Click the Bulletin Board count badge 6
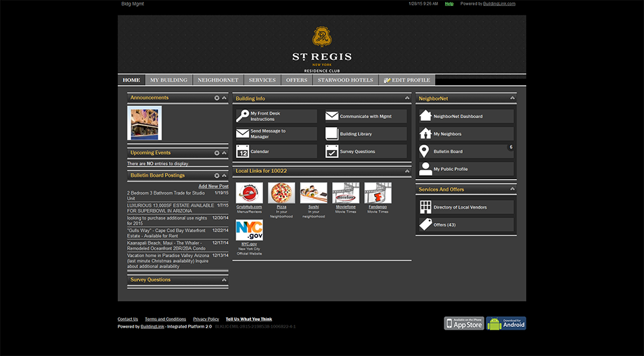The image size is (644, 356). 511,147
